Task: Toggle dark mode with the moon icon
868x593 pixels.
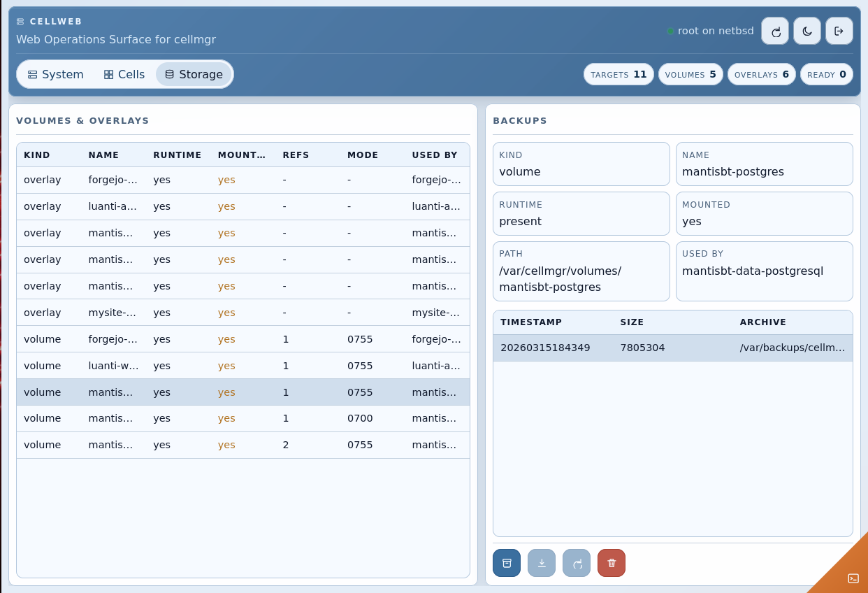Action: point(807,31)
